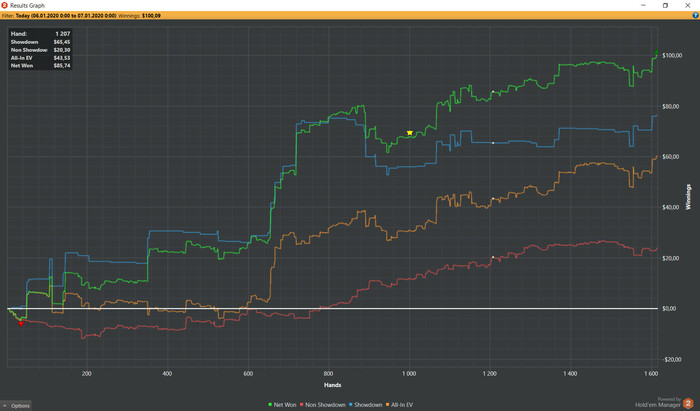Click the green peak marker near $100

656,53
